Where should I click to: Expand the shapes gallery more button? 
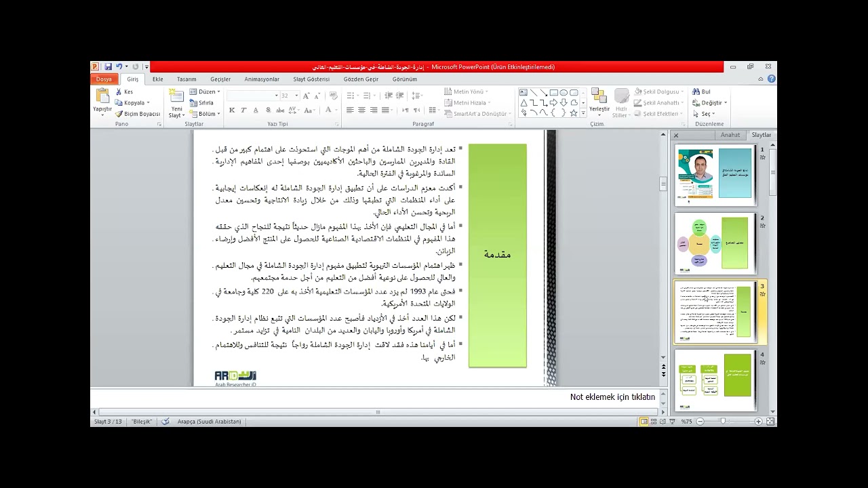[583, 113]
